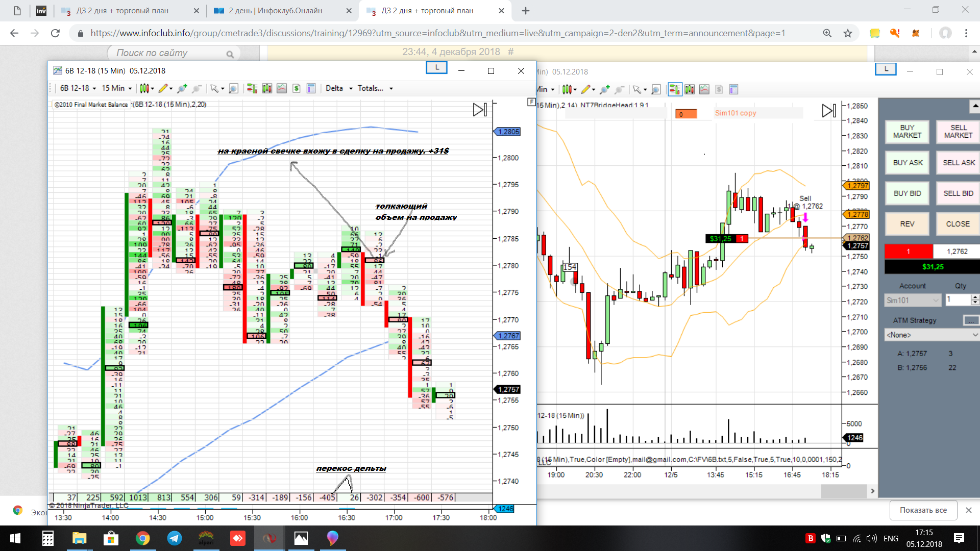
Task: Open Telegram from the taskbar
Action: click(175, 538)
